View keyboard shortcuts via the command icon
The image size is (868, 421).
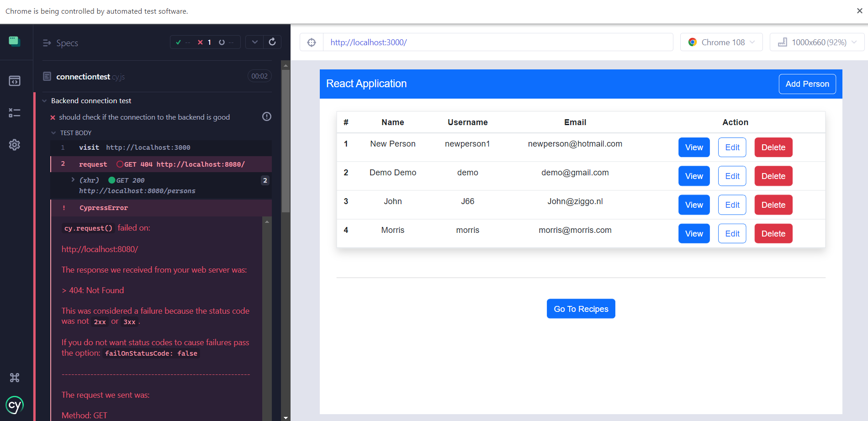coord(15,377)
